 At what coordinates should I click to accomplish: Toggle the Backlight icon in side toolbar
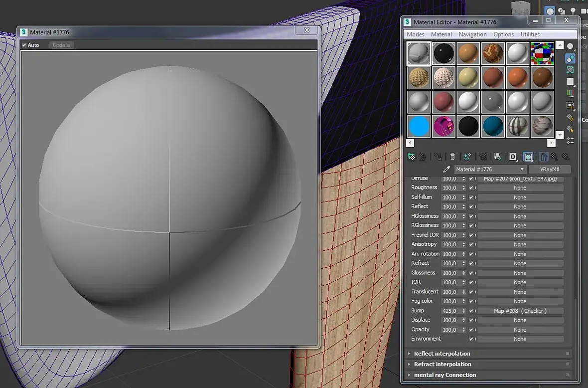[571, 58]
